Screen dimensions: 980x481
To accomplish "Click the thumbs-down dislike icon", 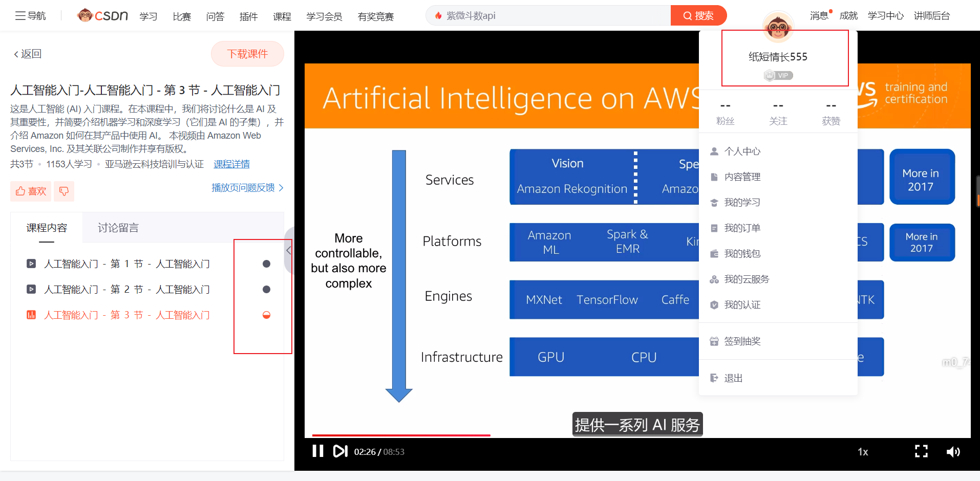I will pos(64,191).
